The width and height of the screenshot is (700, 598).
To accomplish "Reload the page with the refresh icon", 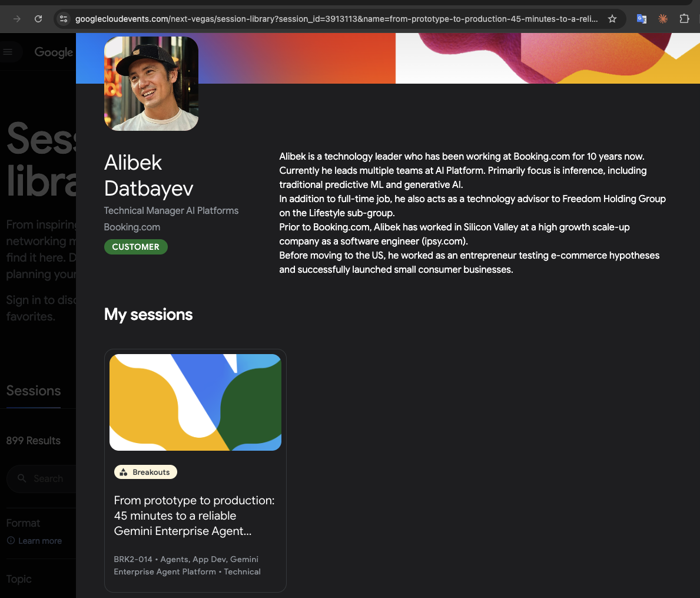I will (38, 19).
